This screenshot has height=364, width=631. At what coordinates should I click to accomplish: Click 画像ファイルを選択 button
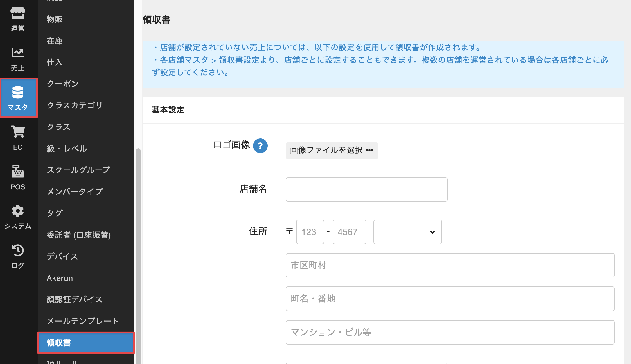click(332, 151)
